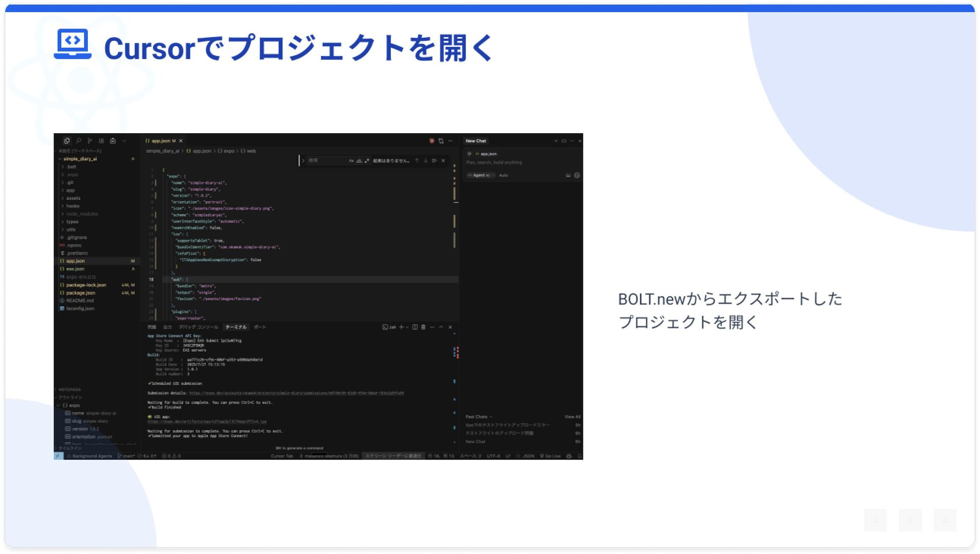Image resolution: width=980 pixels, height=554 pixels.
Task: Go to next match arrow
Action: [x=426, y=161]
